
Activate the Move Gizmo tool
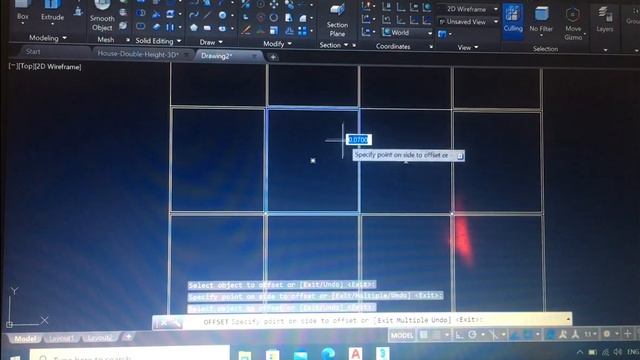pyautogui.click(x=573, y=24)
